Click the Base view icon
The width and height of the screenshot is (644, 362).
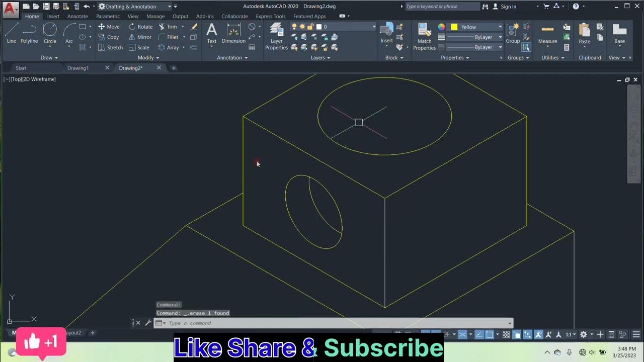click(x=619, y=33)
